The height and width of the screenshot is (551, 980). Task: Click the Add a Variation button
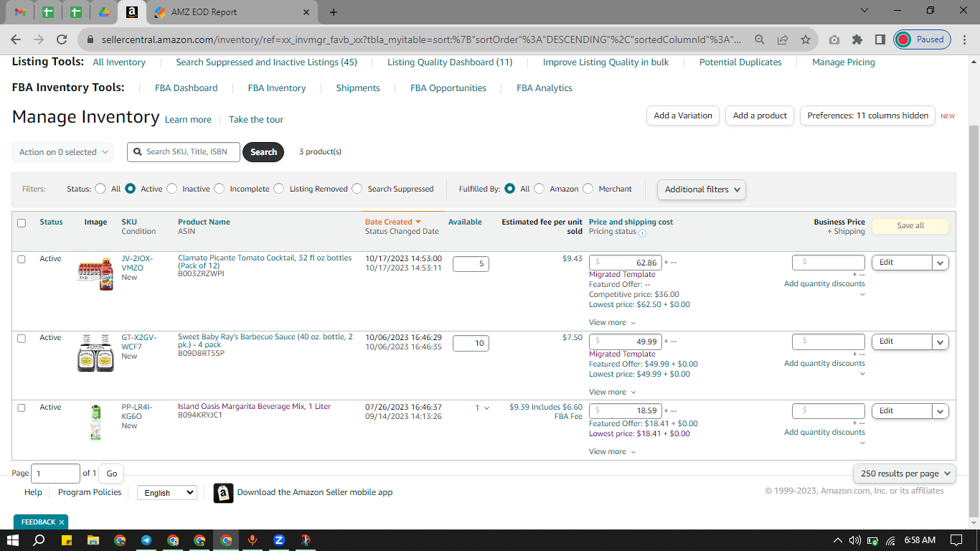pos(683,116)
